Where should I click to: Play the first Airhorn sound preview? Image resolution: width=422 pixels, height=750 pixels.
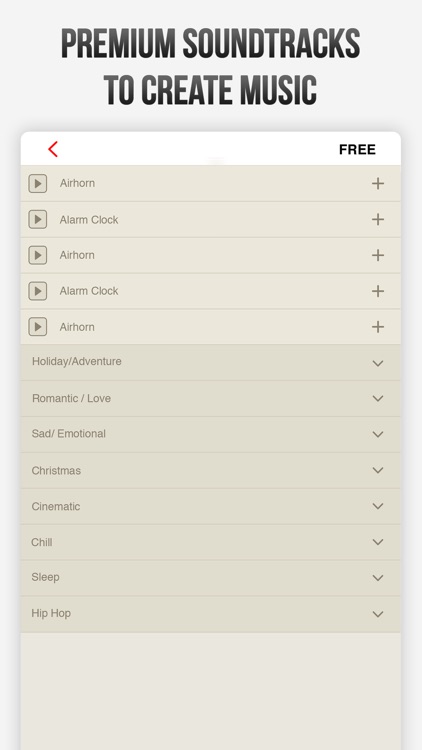(38, 183)
